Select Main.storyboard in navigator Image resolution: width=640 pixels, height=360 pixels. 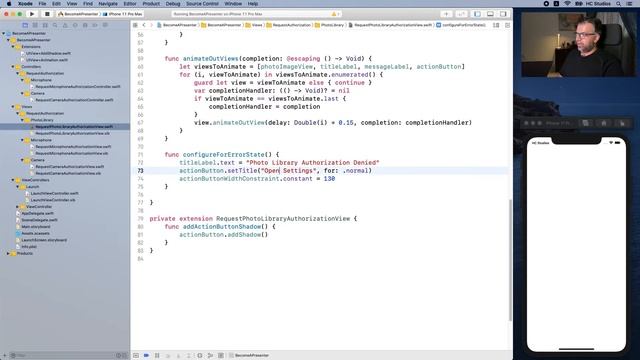pyautogui.click(x=36, y=227)
